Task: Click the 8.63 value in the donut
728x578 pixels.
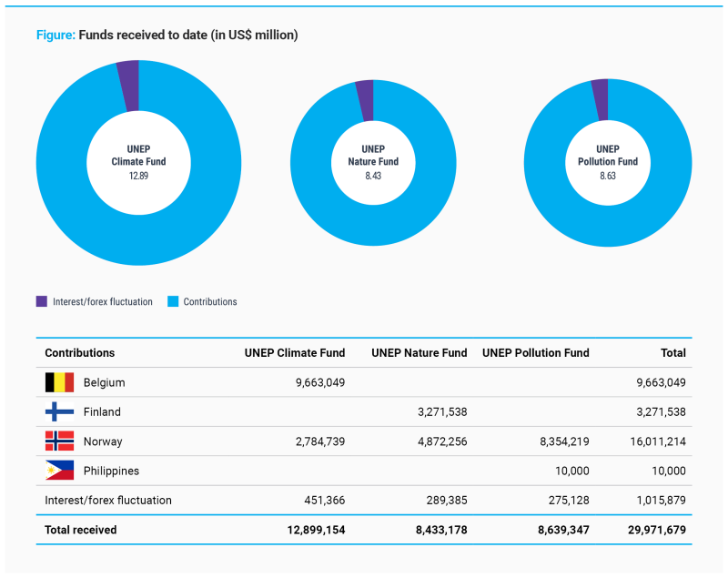Action: (x=608, y=176)
